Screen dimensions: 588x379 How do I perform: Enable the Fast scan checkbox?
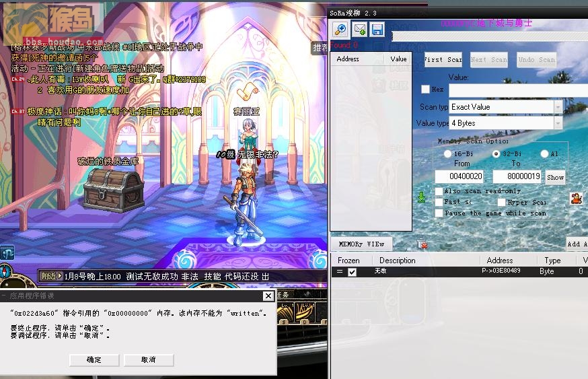tap(439, 202)
